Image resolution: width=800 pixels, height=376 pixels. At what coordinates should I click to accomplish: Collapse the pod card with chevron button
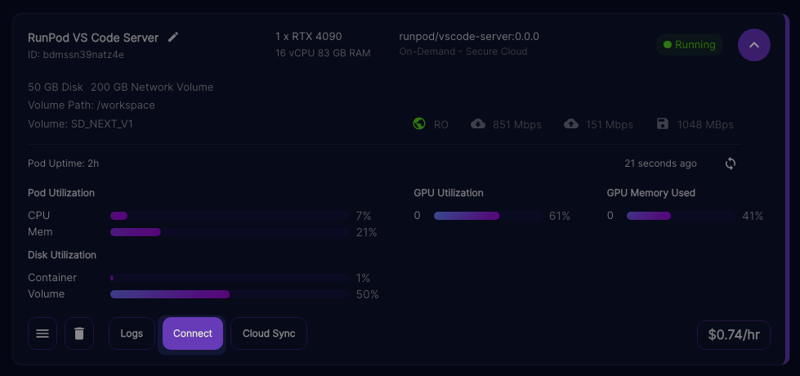click(x=754, y=45)
